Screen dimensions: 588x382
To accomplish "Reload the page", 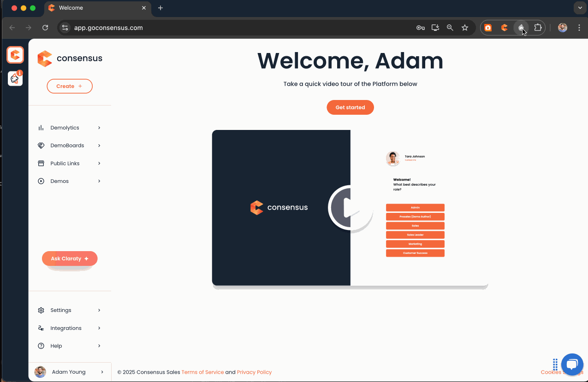I will click(45, 28).
